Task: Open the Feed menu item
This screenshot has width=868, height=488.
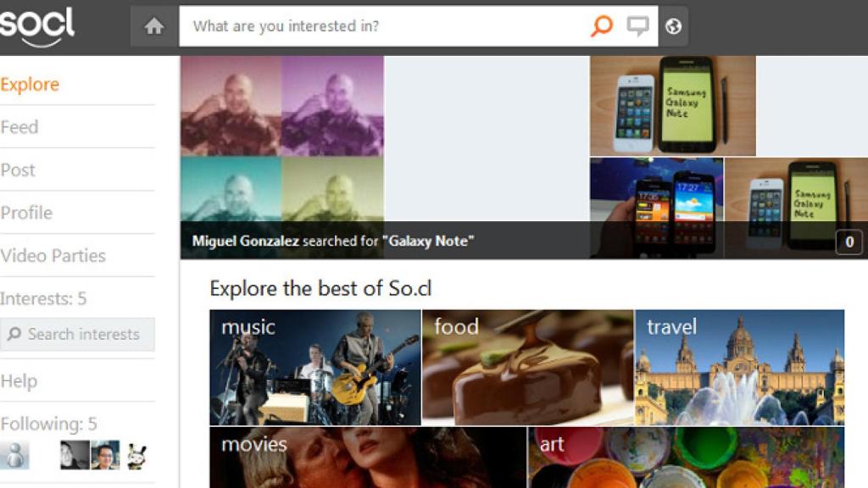Action: [x=19, y=127]
